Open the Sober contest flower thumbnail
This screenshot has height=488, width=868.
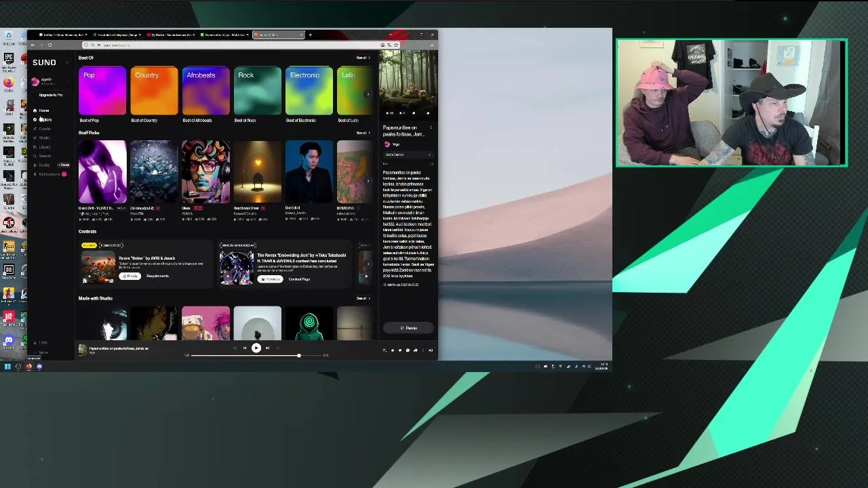99,266
